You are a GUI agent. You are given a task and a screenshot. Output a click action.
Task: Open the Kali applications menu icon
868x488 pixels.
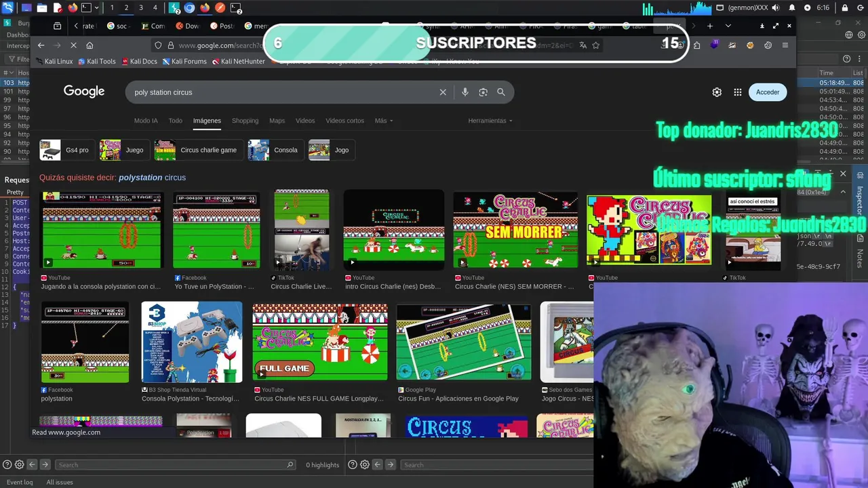(7, 8)
